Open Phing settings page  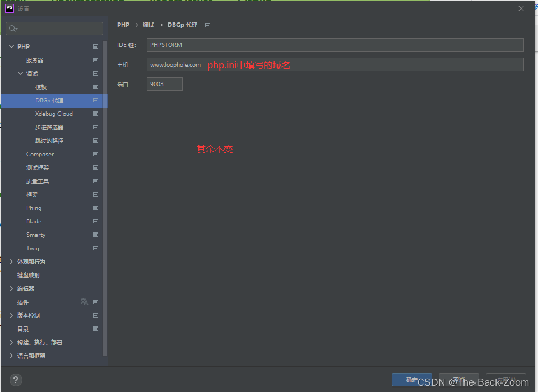[34, 208]
